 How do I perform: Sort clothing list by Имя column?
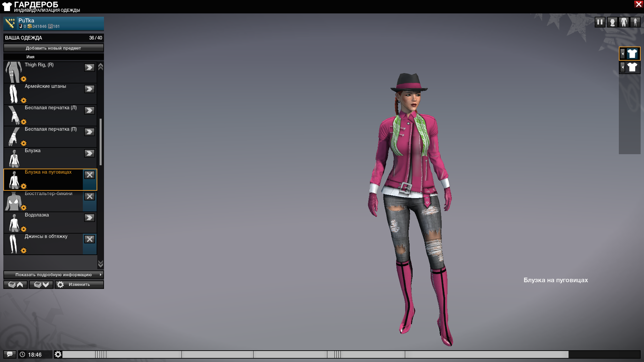coord(31,57)
